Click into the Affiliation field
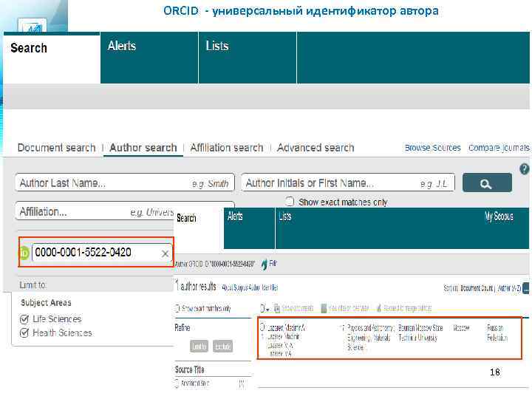532x399 pixels. coord(95,212)
